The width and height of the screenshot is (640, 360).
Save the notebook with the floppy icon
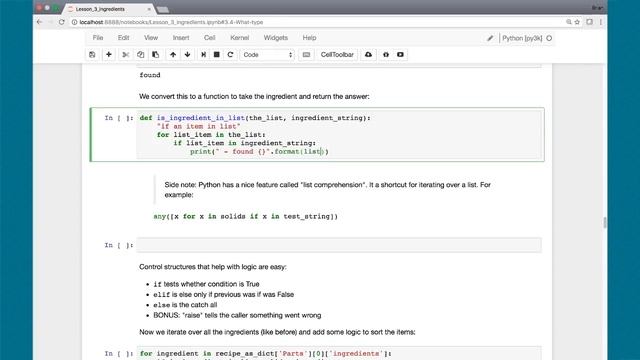[92, 55]
